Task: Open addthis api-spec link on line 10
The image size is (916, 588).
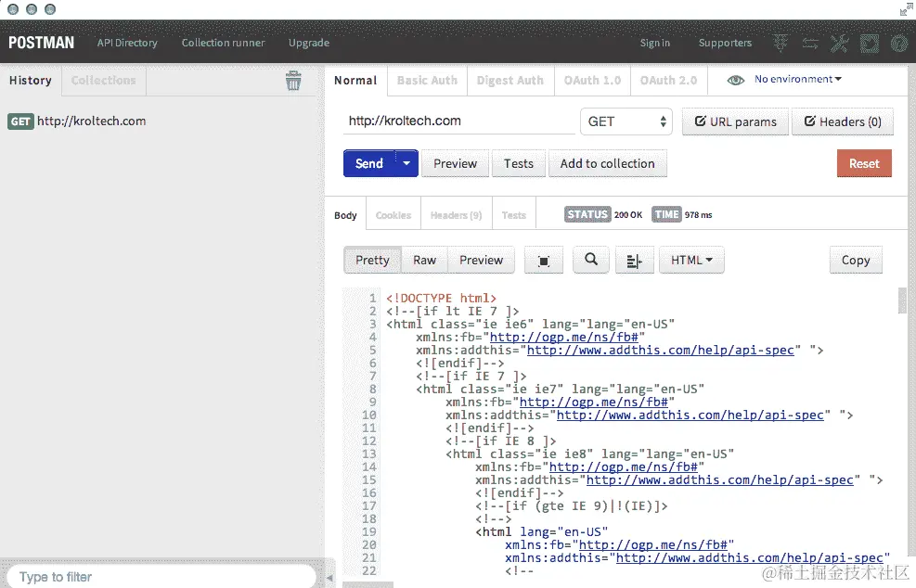Action: coord(690,415)
